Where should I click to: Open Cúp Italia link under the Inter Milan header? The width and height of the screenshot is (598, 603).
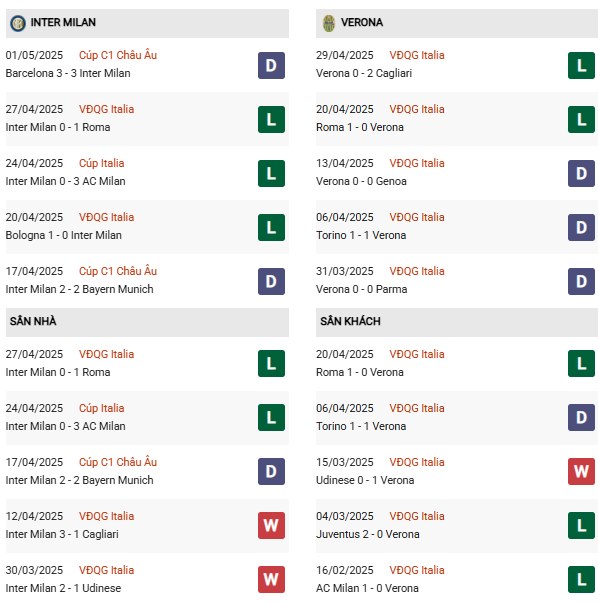(x=102, y=163)
